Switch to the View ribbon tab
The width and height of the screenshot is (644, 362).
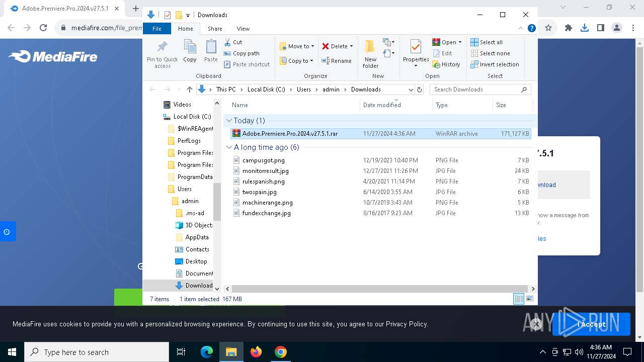click(x=243, y=29)
